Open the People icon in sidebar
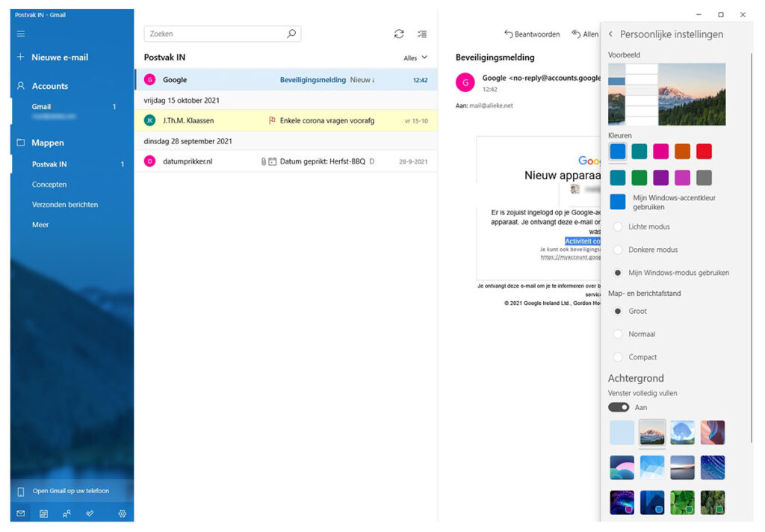 66,513
